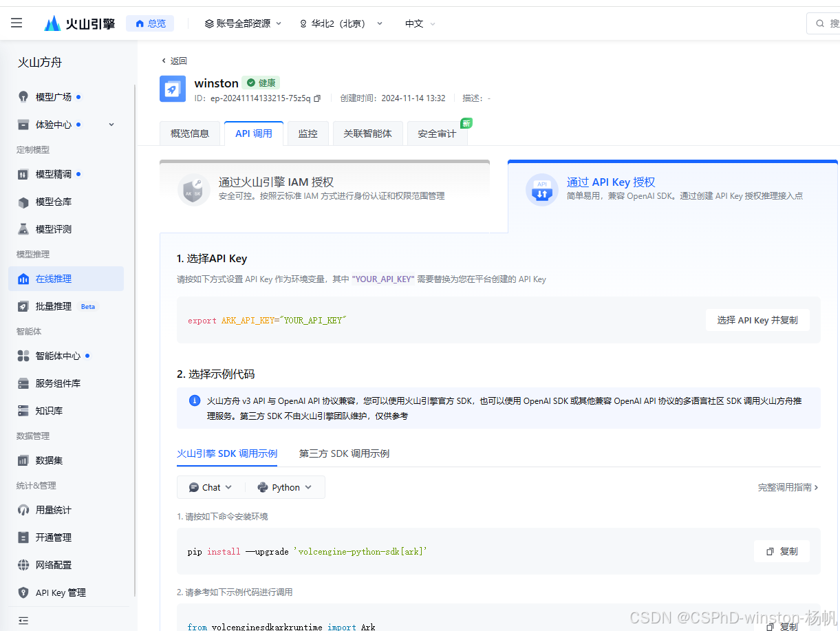Click the 火山引擎 logo
840x631 pixels.
tap(80, 23)
